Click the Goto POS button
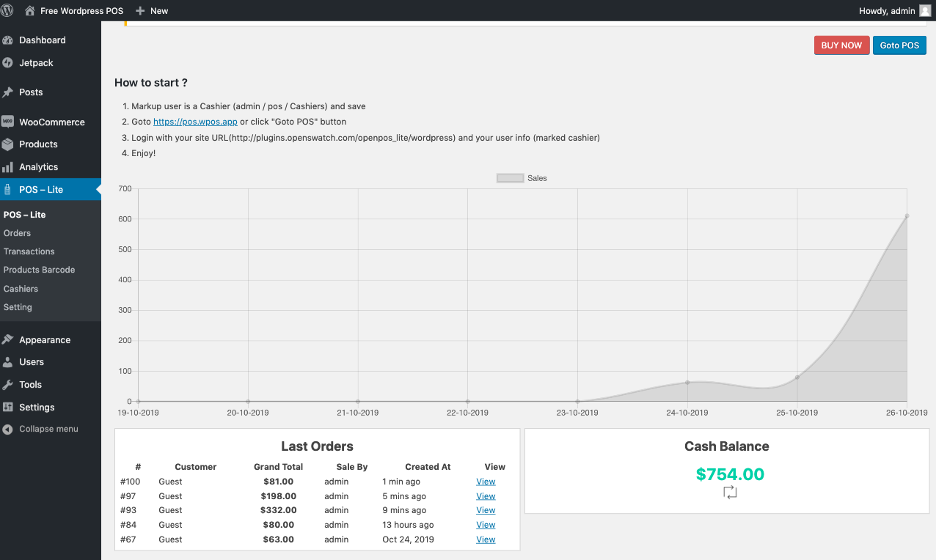Image resolution: width=936 pixels, height=560 pixels. [899, 45]
